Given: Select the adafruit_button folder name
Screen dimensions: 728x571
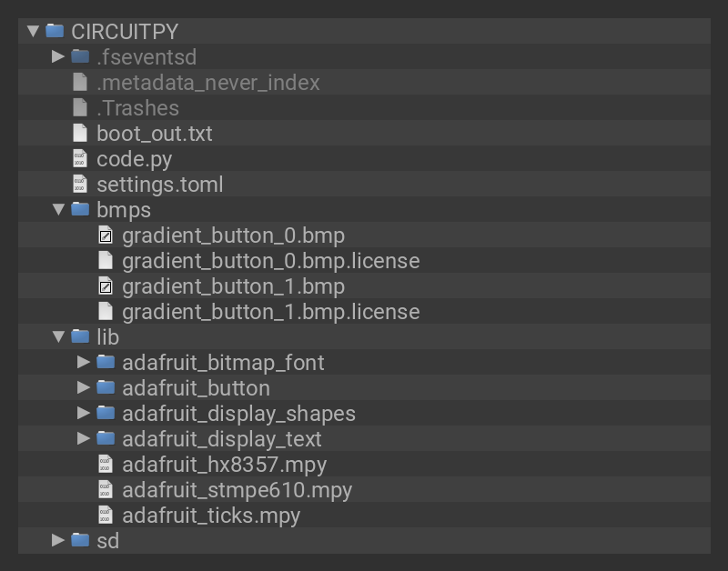Looking at the screenshot, I should click(x=196, y=388).
